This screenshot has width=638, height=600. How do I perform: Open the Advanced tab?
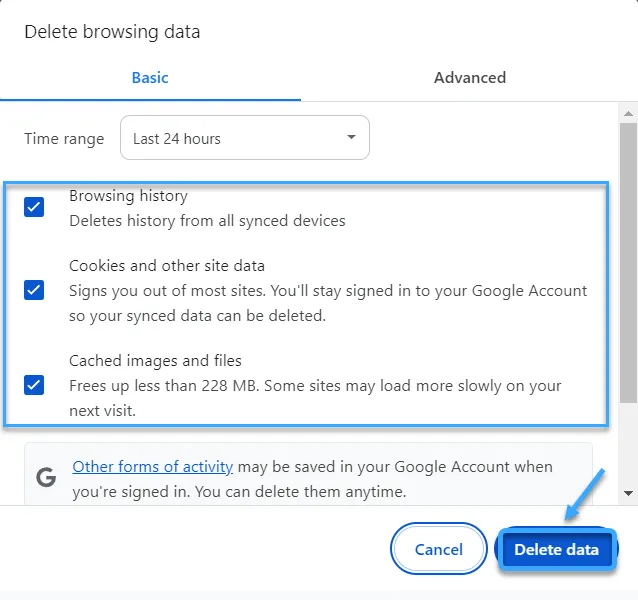pyautogui.click(x=469, y=77)
